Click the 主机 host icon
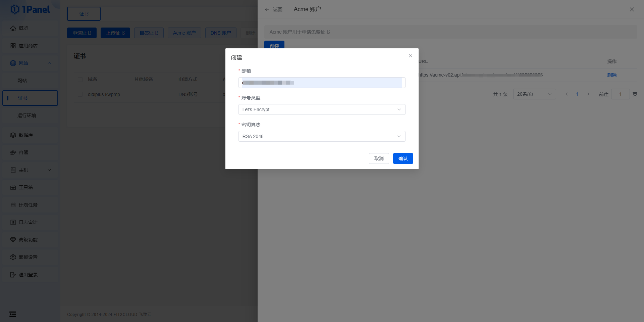644x322 pixels. click(x=13, y=170)
